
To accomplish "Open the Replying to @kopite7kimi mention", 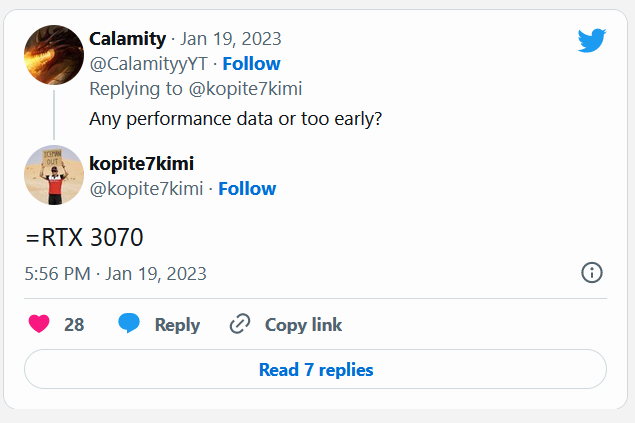I will tap(245, 89).
